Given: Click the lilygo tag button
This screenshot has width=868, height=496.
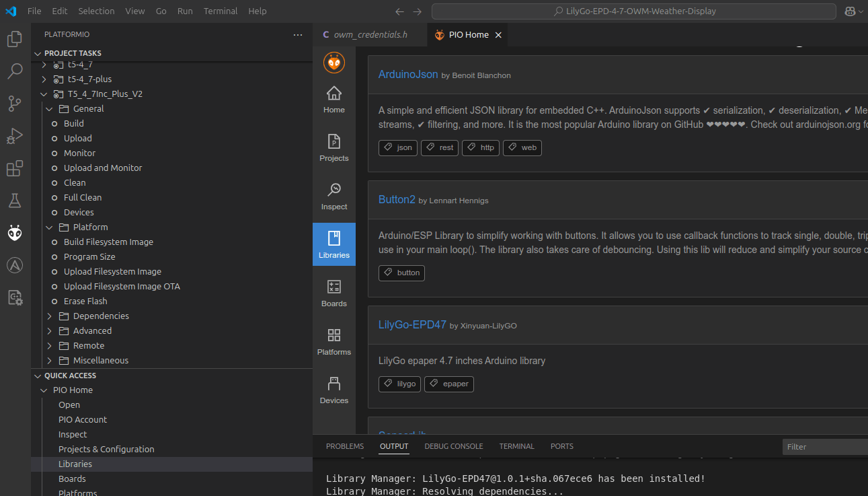Looking at the screenshot, I should (399, 384).
